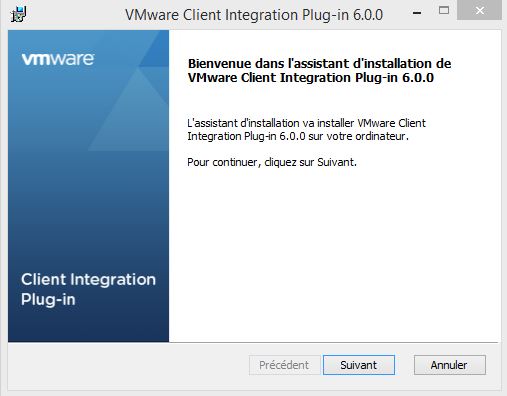The width and height of the screenshot is (507, 396).
Task: Click the 'Client Integration Plug-in' banner text
Action: (x=88, y=289)
